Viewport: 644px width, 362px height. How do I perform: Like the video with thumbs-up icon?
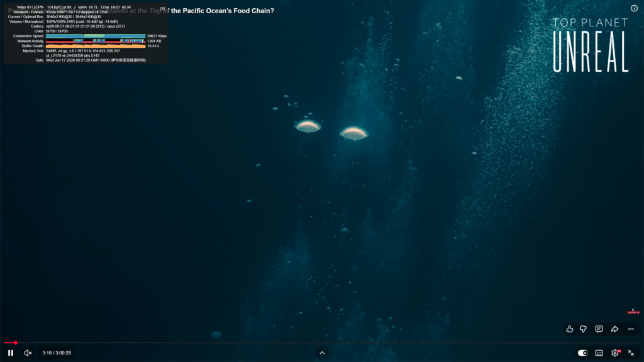click(570, 329)
